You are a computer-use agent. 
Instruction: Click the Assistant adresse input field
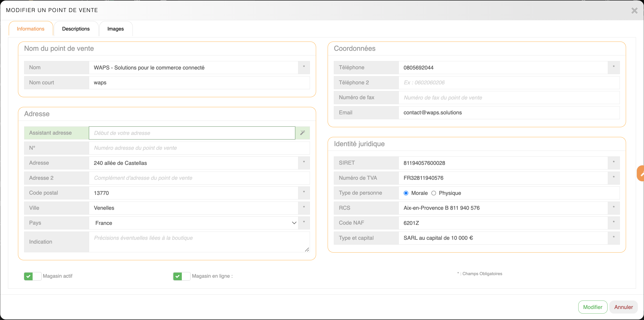tap(192, 133)
